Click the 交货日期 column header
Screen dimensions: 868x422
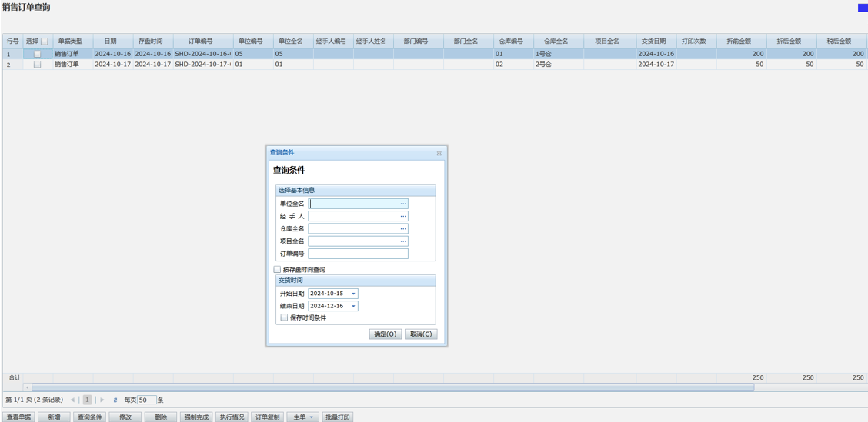pos(653,42)
